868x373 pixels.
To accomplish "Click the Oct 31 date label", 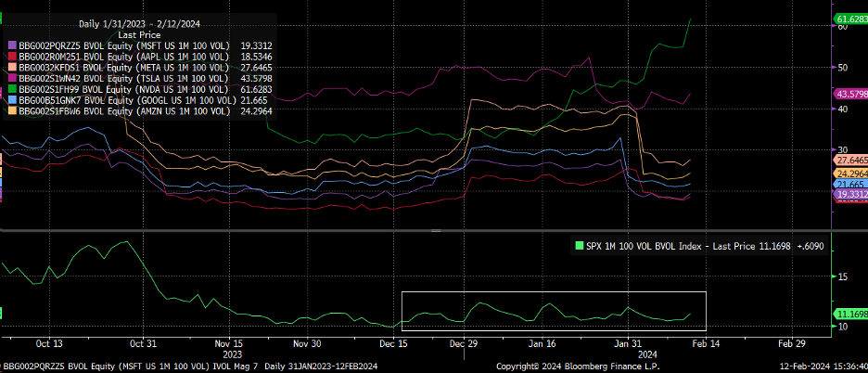I will 143,343.
